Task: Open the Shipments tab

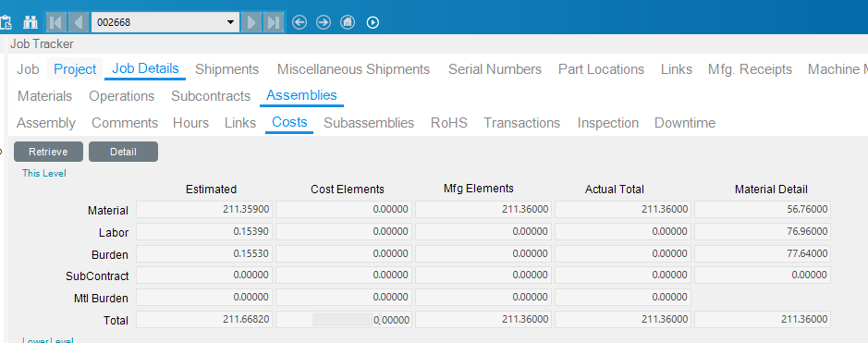Action: click(x=227, y=69)
